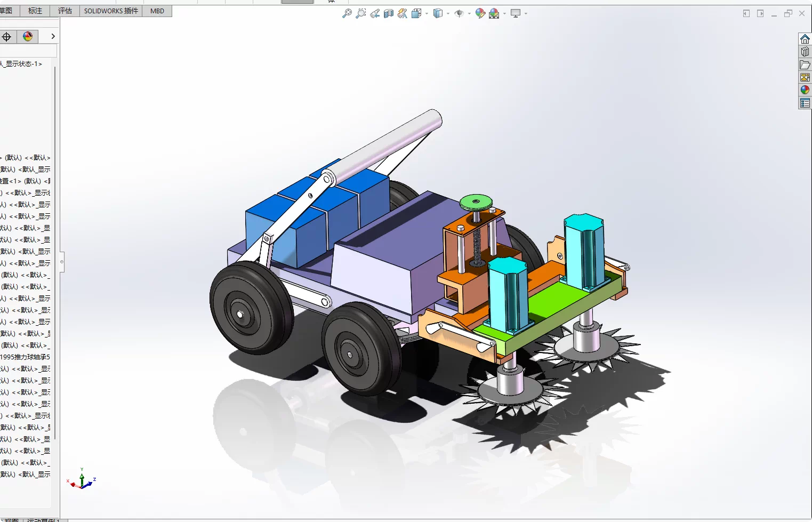Switch to the MBD tab
Image resolution: width=812 pixels, height=522 pixels.
point(157,11)
